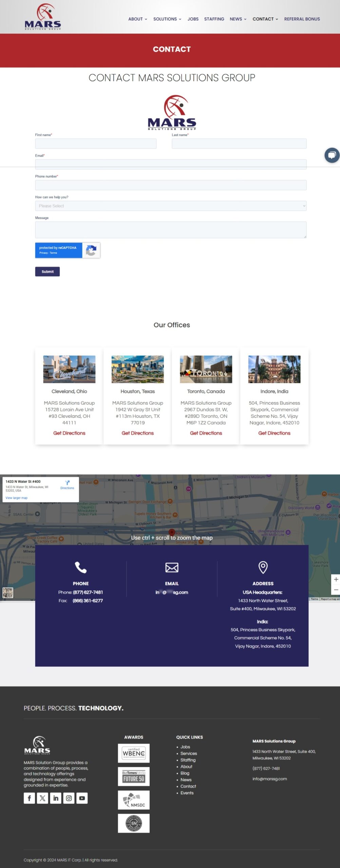The image size is (340, 868).
Task: Click into the Message text area
Action: coord(171,230)
